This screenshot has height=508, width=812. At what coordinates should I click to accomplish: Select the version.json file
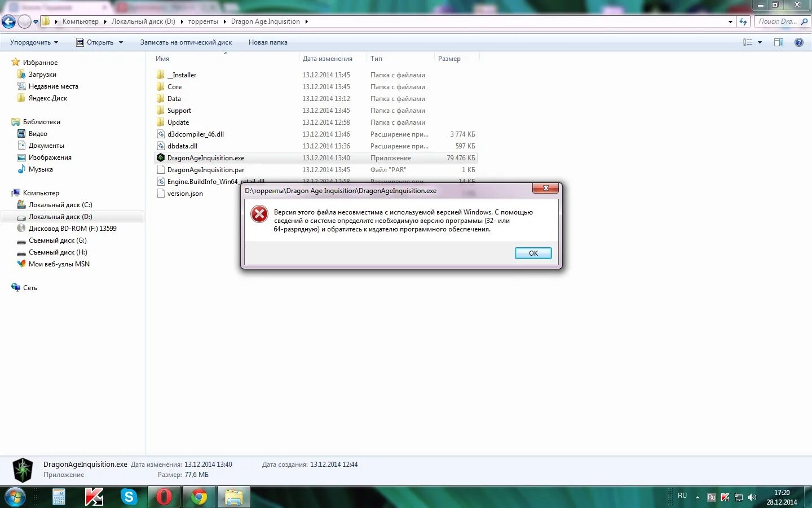pos(185,194)
